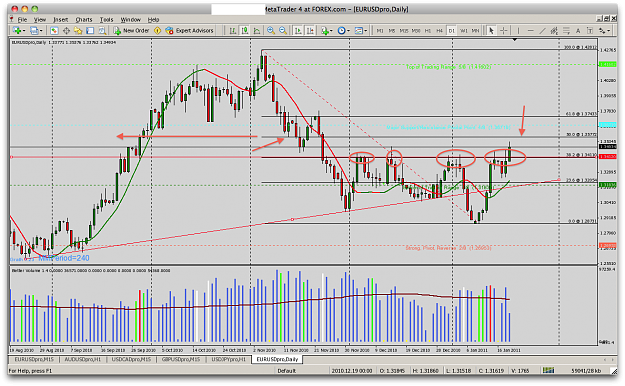Select the W1 timeframe button
The height and width of the screenshot is (386, 625).
click(464, 31)
